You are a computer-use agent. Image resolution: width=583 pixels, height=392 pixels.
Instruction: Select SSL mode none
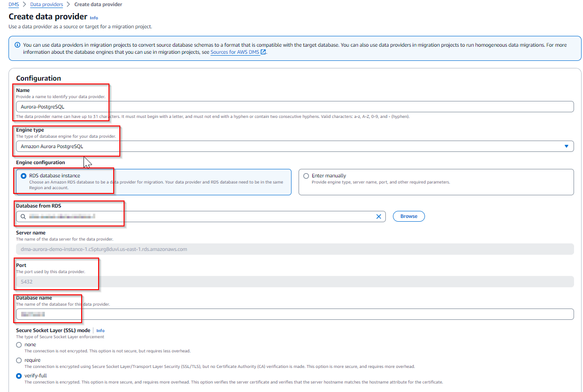click(x=19, y=345)
